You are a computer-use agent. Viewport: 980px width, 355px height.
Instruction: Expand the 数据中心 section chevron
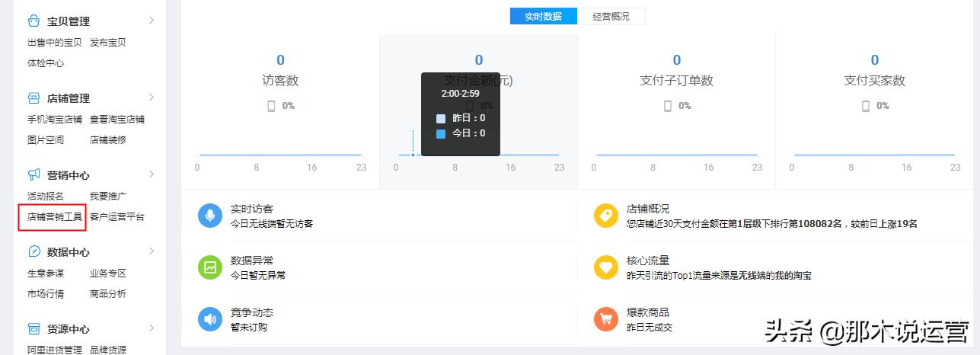coord(152,251)
